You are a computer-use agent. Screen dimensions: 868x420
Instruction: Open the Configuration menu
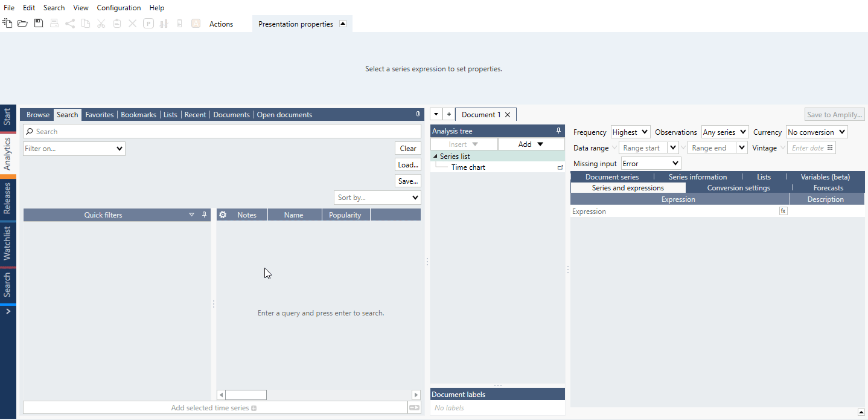119,8
